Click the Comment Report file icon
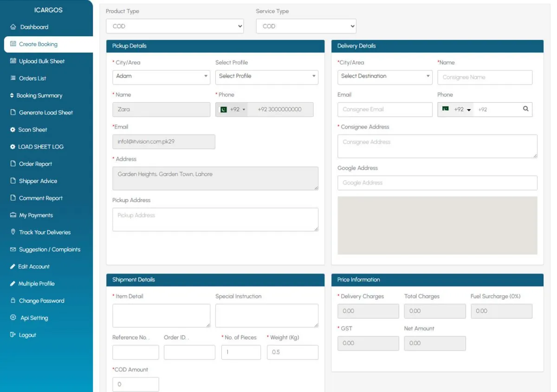Image resolution: width=557 pixels, height=392 pixels. point(13,198)
